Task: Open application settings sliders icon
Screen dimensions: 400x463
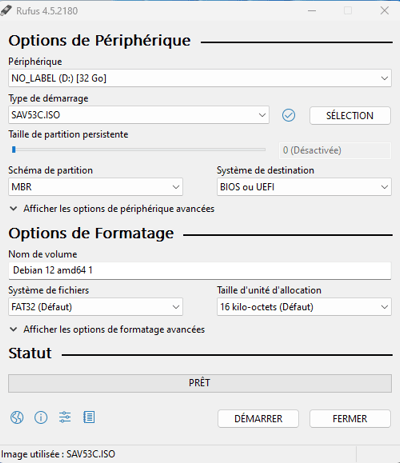Action: click(65, 417)
